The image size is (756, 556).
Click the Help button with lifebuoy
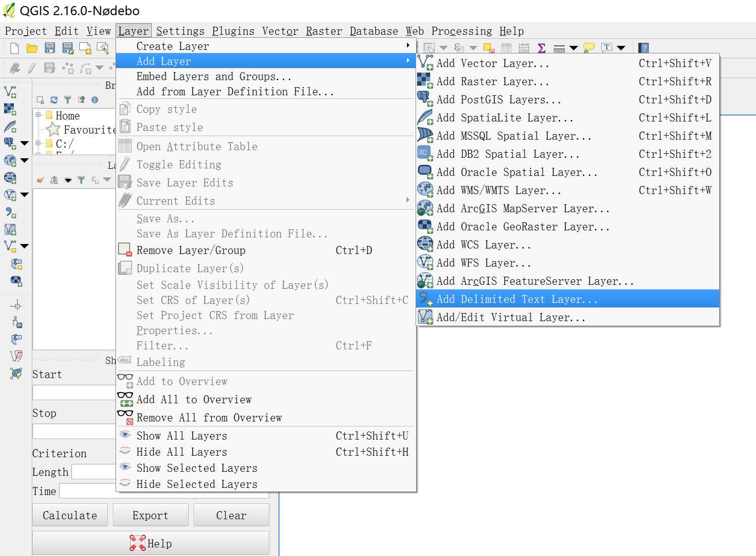[x=150, y=543]
